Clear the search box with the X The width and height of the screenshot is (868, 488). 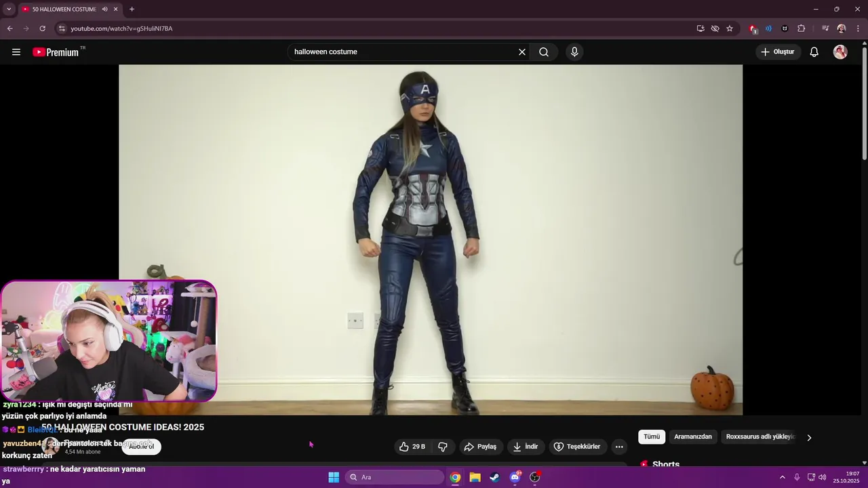coord(522,52)
